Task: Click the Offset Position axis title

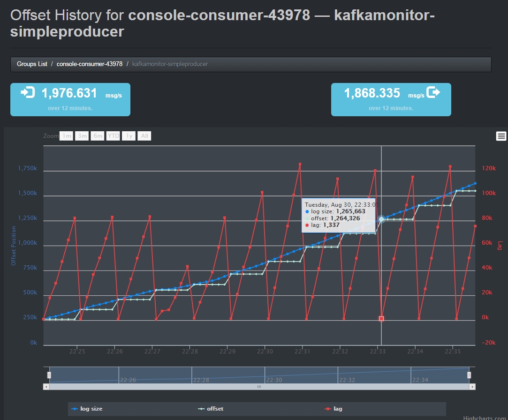Action: click(13, 246)
